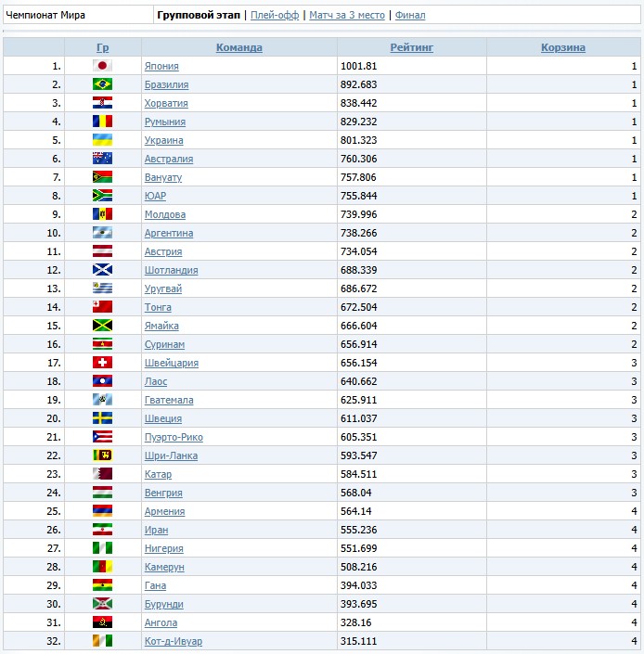Click the South Africa flag in row 8
This screenshot has height=654, width=644.
click(102, 196)
